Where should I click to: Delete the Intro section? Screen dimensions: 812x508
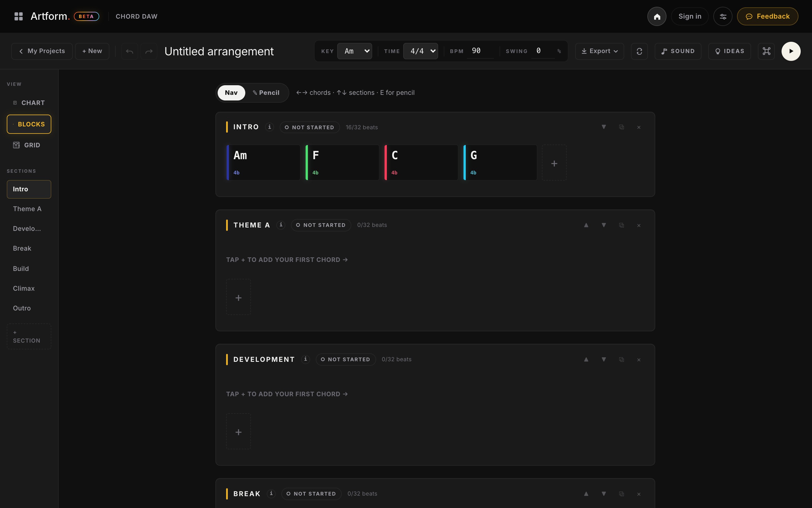(x=639, y=127)
